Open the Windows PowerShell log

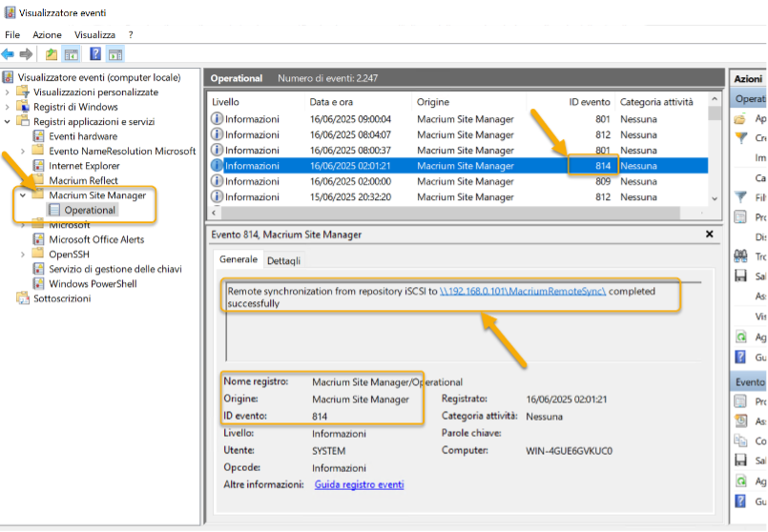pos(93,283)
